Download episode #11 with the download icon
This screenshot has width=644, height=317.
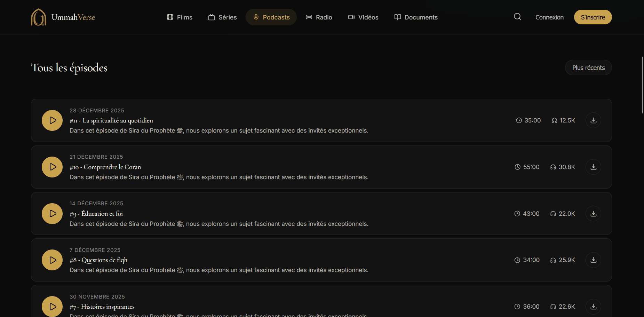(593, 120)
